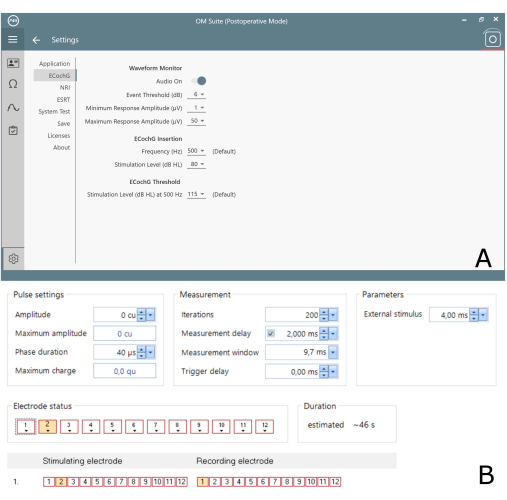Increase Iterations with the stepper
This screenshot has width=507, height=500.
click(x=324, y=312)
